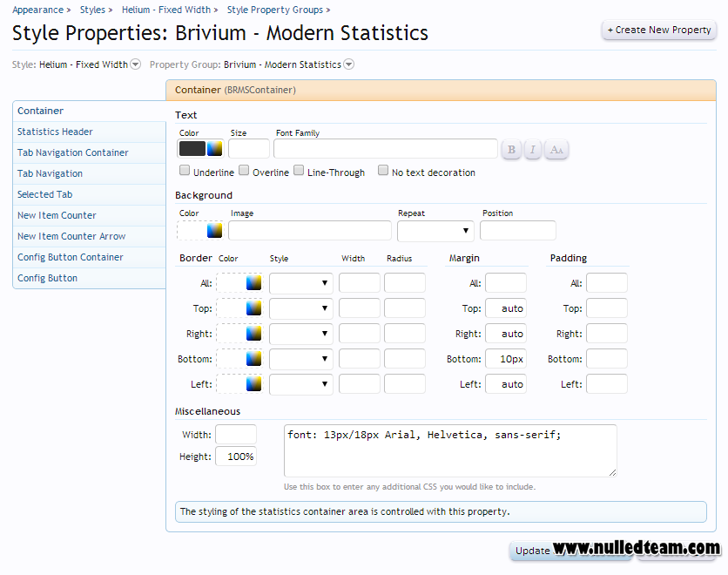Go to the Styles breadcrumb link
The height and width of the screenshot is (575, 728).
point(92,10)
